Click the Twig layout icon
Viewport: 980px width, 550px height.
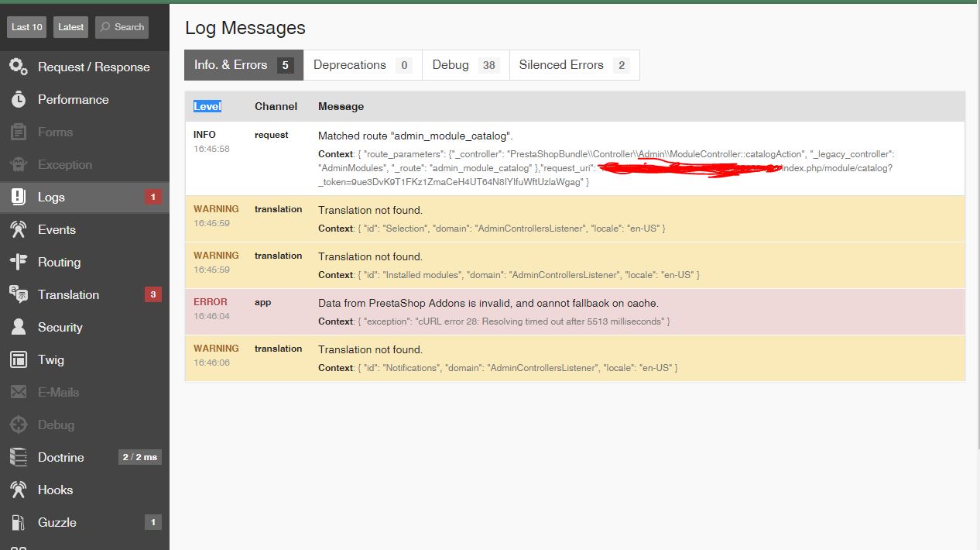click(19, 359)
